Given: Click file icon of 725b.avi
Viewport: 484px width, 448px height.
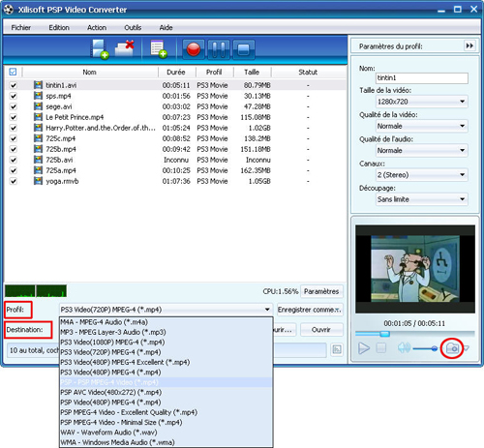Looking at the screenshot, I should coord(38,160).
